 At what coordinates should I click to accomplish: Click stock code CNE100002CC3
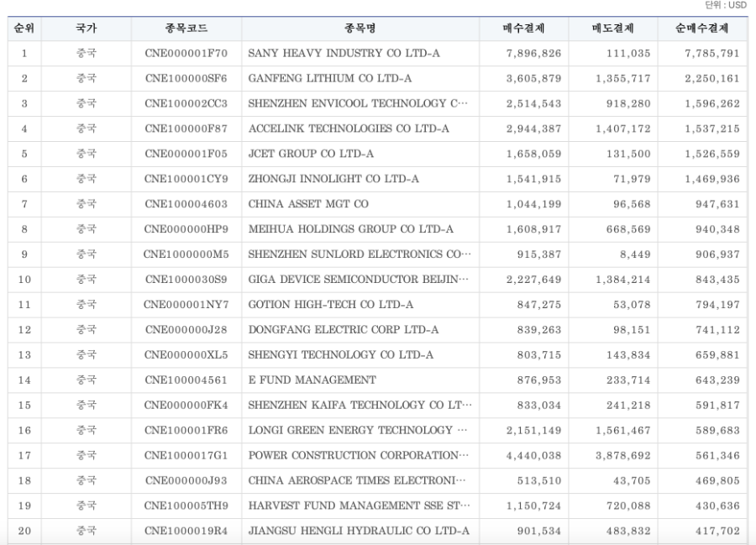(x=186, y=103)
